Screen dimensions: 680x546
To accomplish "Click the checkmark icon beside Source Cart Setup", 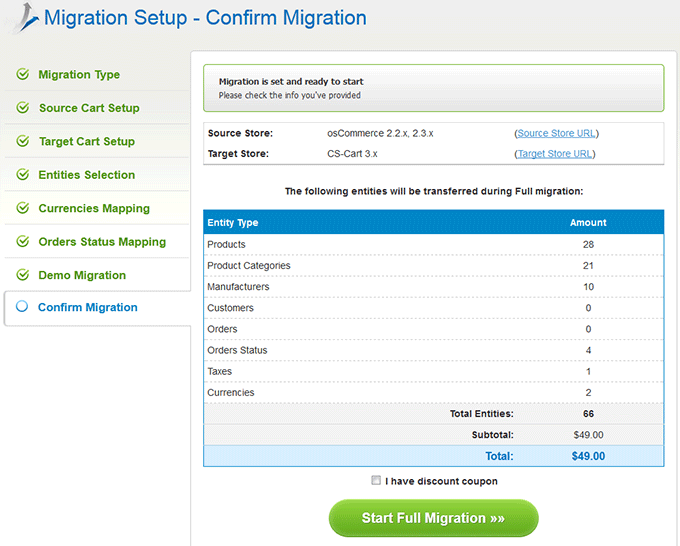I will pyautogui.click(x=23, y=108).
